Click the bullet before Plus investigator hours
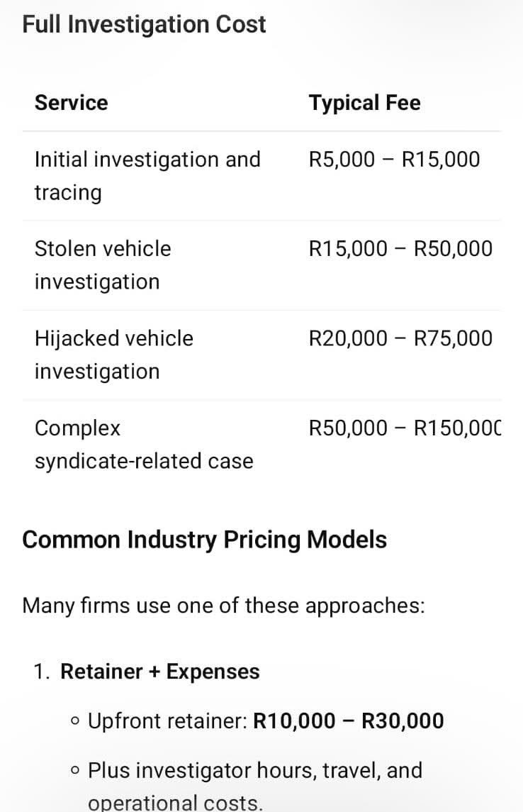This screenshot has height=812, width=523. click(75, 771)
